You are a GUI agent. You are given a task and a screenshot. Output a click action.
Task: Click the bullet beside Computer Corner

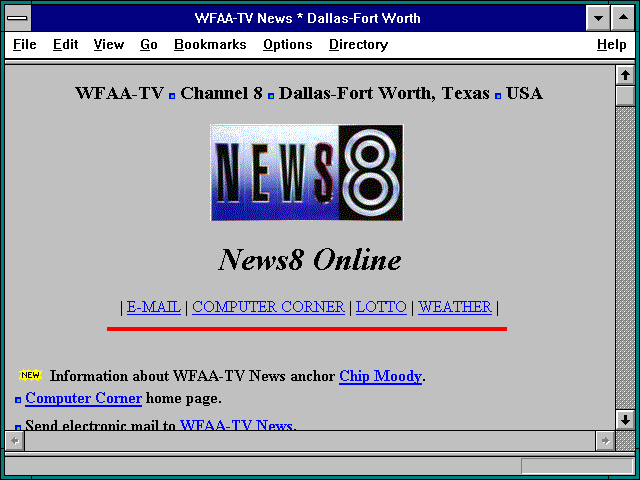[x=18, y=400]
